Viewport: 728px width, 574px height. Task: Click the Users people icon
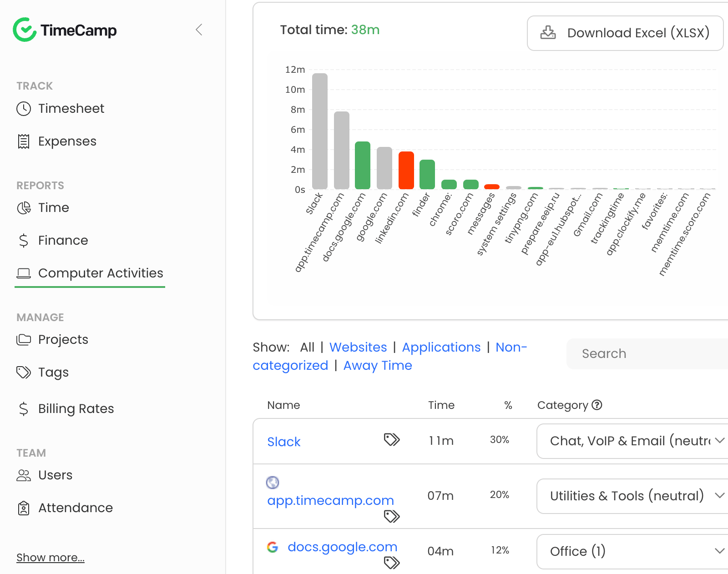24,475
